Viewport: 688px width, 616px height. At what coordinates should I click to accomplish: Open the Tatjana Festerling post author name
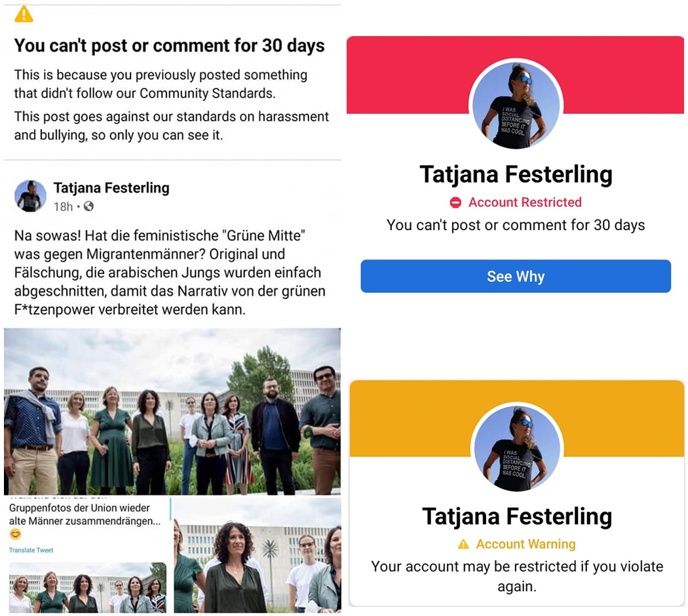[x=111, y=188]
